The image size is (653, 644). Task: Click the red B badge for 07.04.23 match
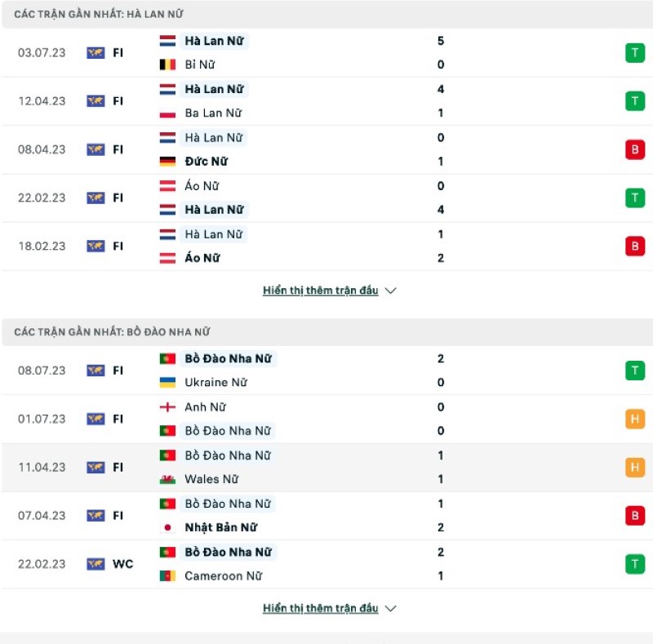tap(634, 515)
